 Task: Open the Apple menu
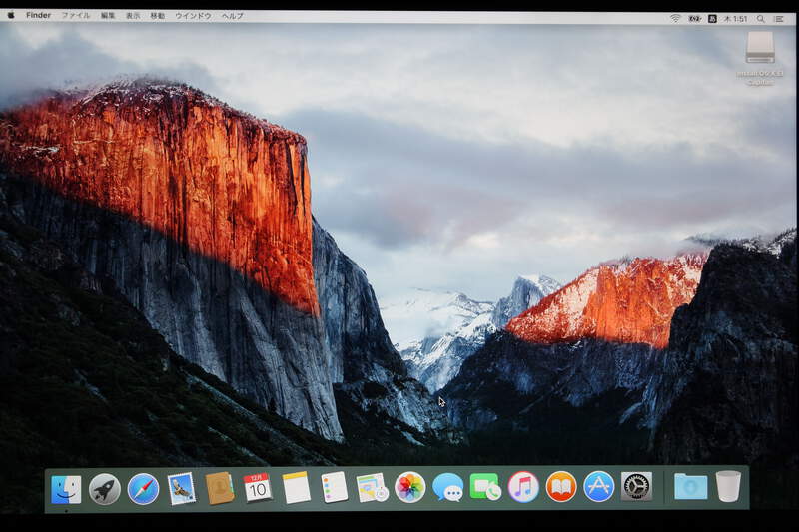11,16
